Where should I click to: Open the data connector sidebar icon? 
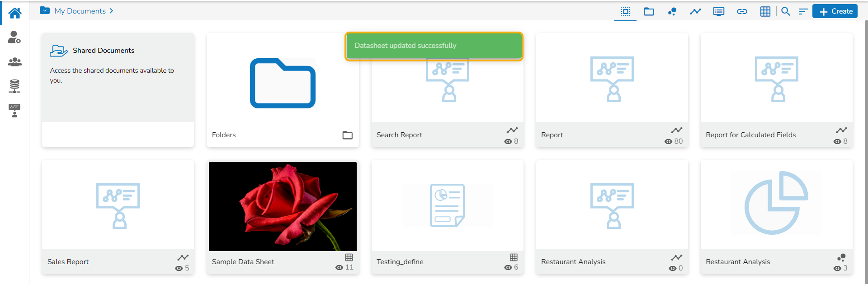pos(14,86)
